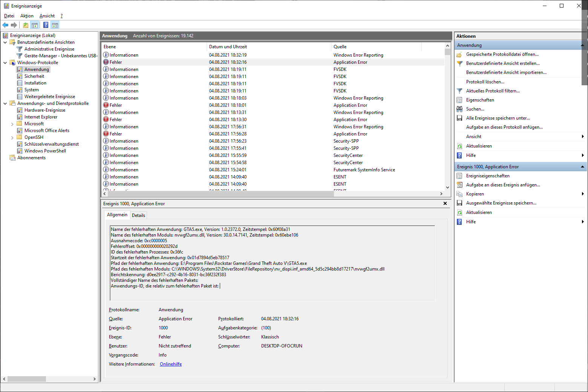588x392 pixels.
Task: Click the funnel icon beside Aktuelles Protokoll filtern
Action: coord(459,91)
